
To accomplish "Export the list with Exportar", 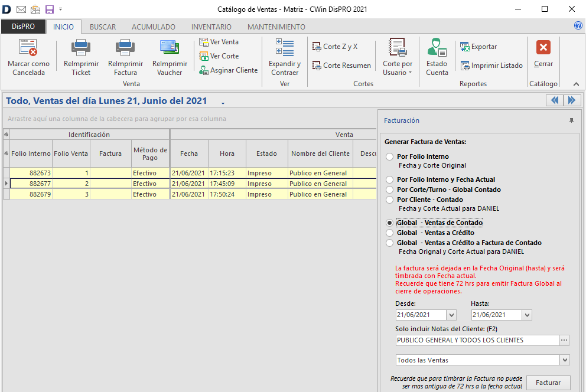I will (x=478, y=47).
